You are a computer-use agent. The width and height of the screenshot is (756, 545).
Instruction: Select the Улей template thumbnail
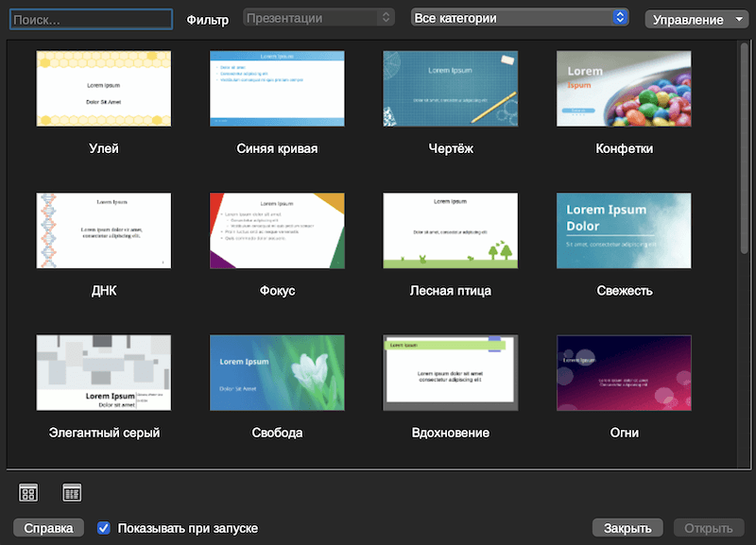click(104, 89)
